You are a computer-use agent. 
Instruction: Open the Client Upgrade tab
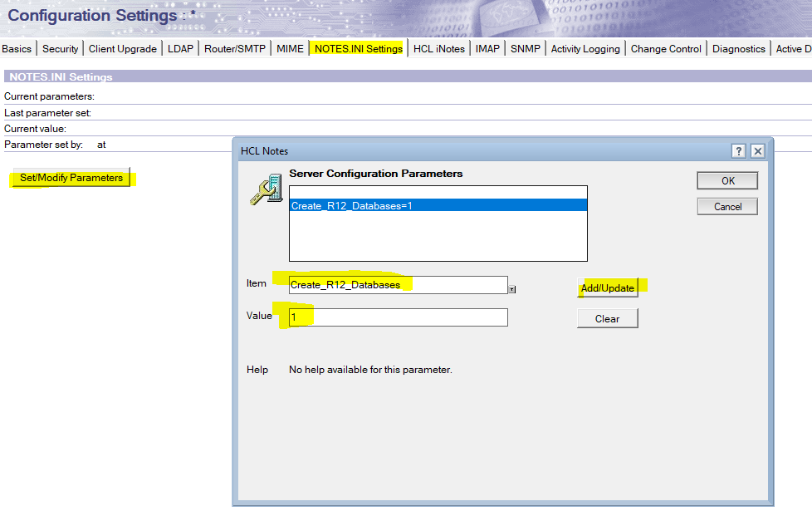click(123, 49)
